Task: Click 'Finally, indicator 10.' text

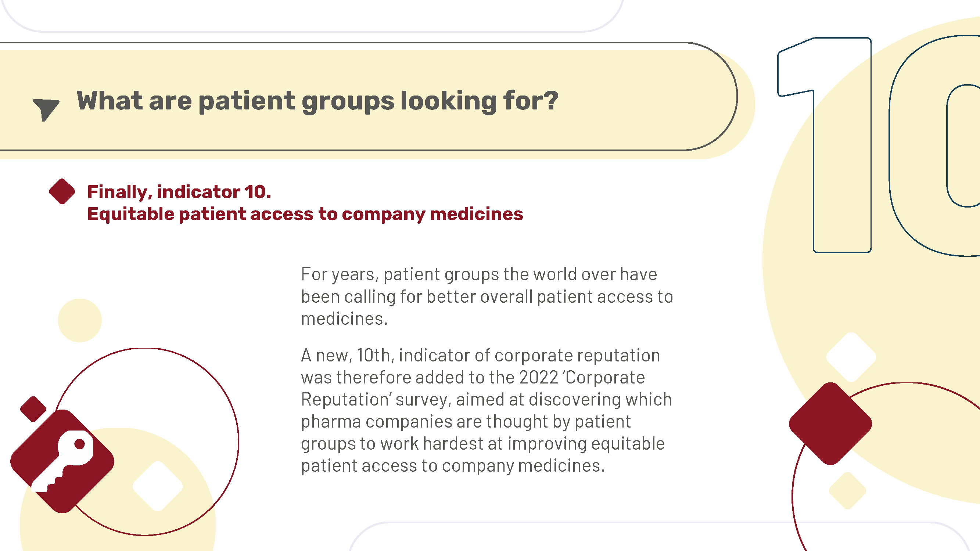Action: (x=179, y=192)
